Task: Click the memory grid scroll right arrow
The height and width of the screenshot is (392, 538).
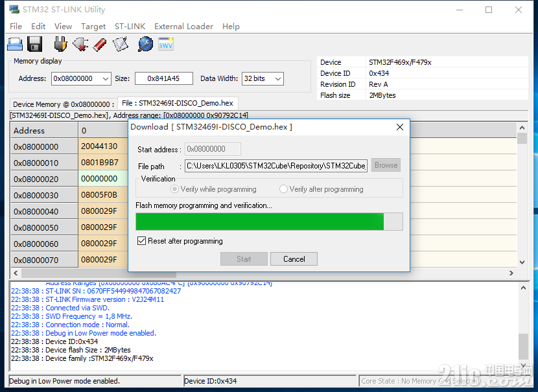Action: pyautogui.click(x=511, y=273)
